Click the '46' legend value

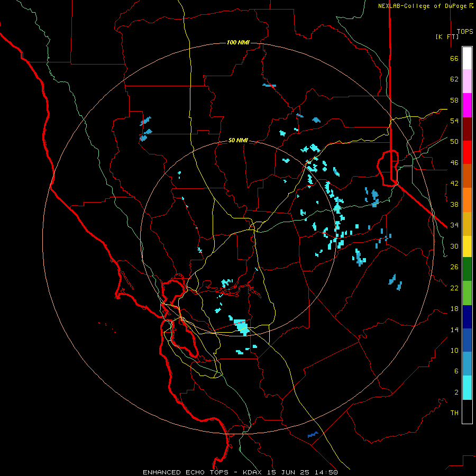tap(454, 163)
